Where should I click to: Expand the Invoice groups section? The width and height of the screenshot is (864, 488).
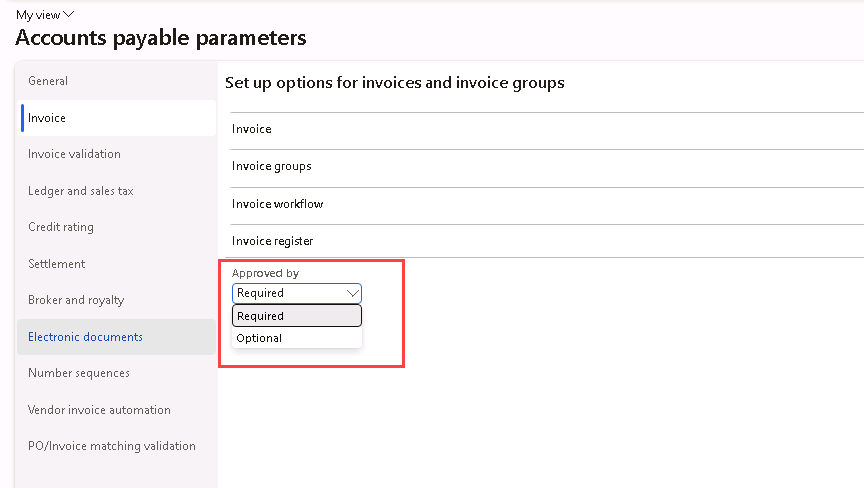[x=272, y=166]
